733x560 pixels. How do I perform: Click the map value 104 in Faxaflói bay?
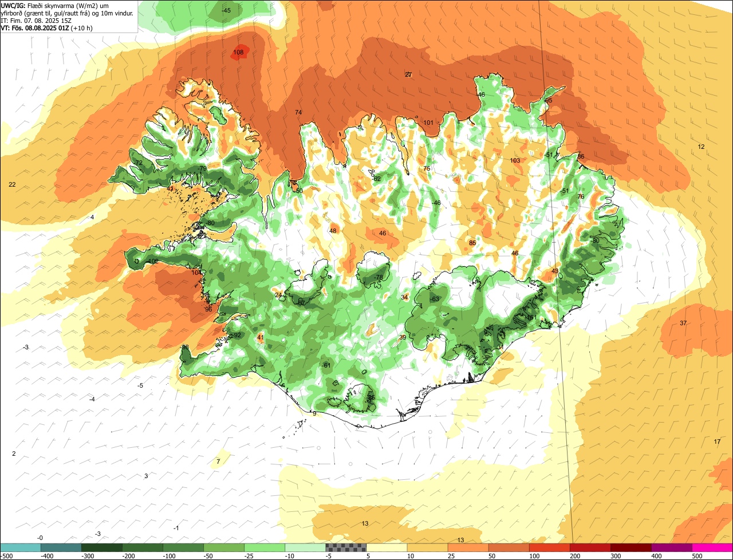tap(196, 273)
